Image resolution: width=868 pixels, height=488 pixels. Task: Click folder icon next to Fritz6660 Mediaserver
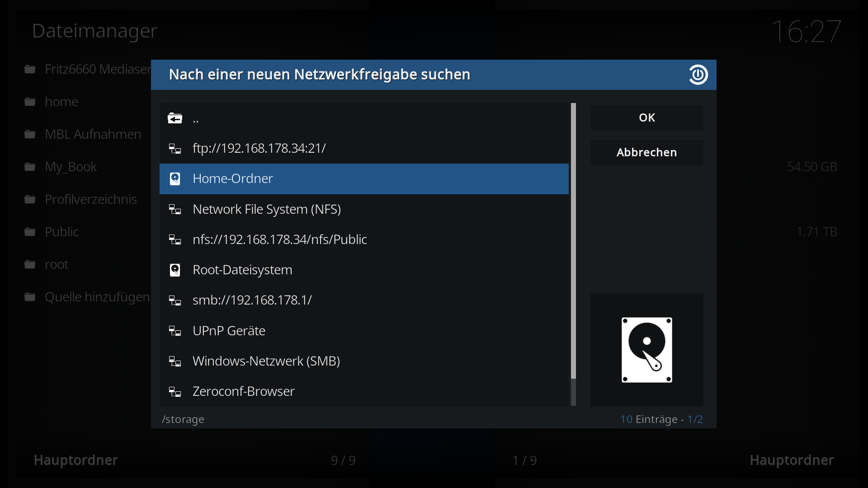click(30, 69)
